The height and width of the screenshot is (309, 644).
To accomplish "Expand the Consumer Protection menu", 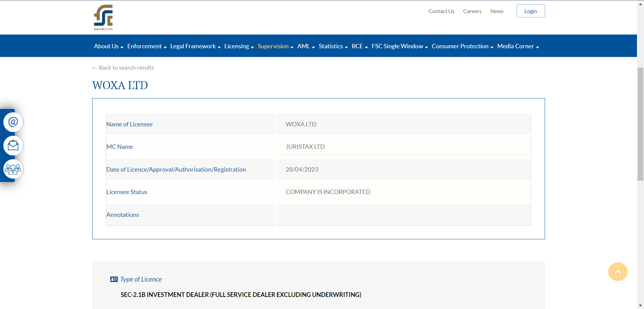I will pos(463,46).
